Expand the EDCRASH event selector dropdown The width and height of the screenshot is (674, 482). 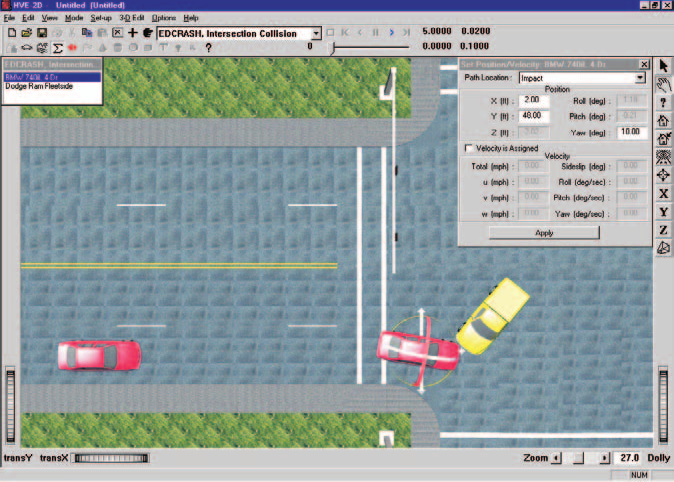pos(316,34)
